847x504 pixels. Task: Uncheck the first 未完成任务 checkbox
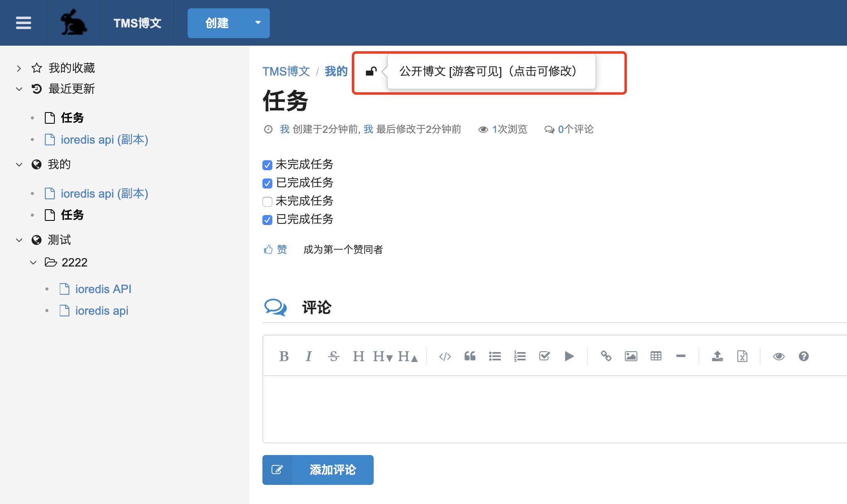coord(267,165)
